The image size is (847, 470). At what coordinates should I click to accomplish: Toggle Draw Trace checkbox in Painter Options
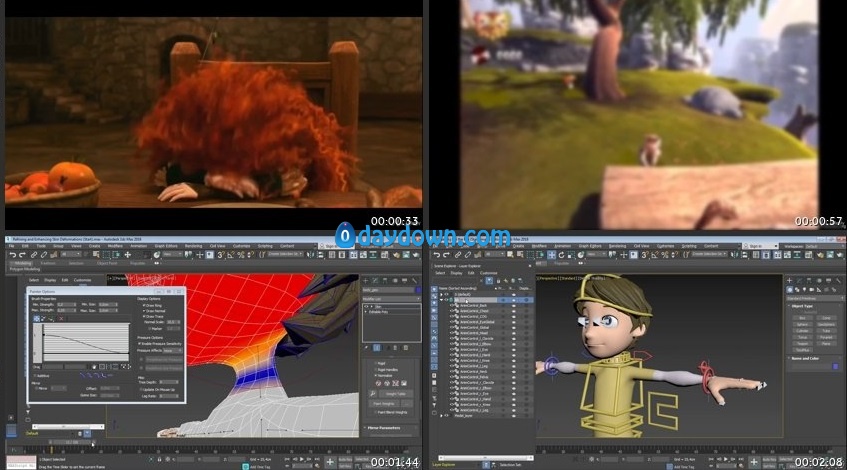point(144,316)
